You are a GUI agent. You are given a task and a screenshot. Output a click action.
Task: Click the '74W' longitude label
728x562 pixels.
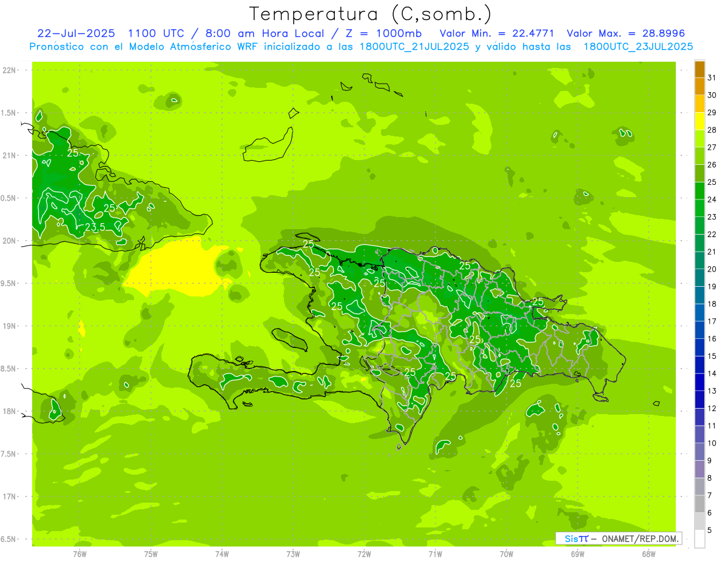tap(222, 554)
